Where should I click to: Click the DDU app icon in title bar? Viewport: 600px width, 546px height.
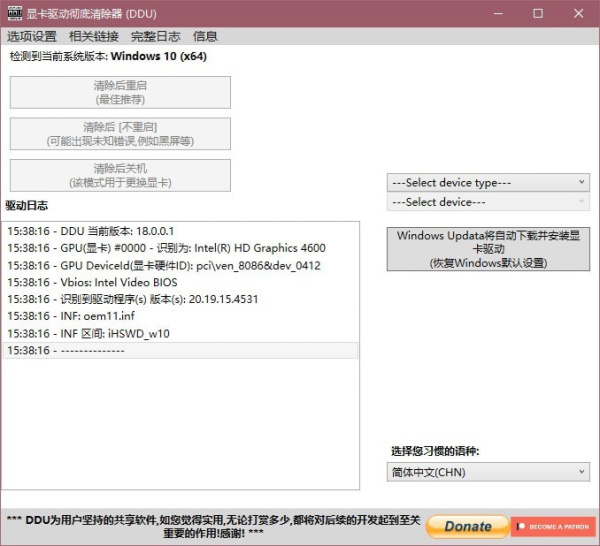14,13
